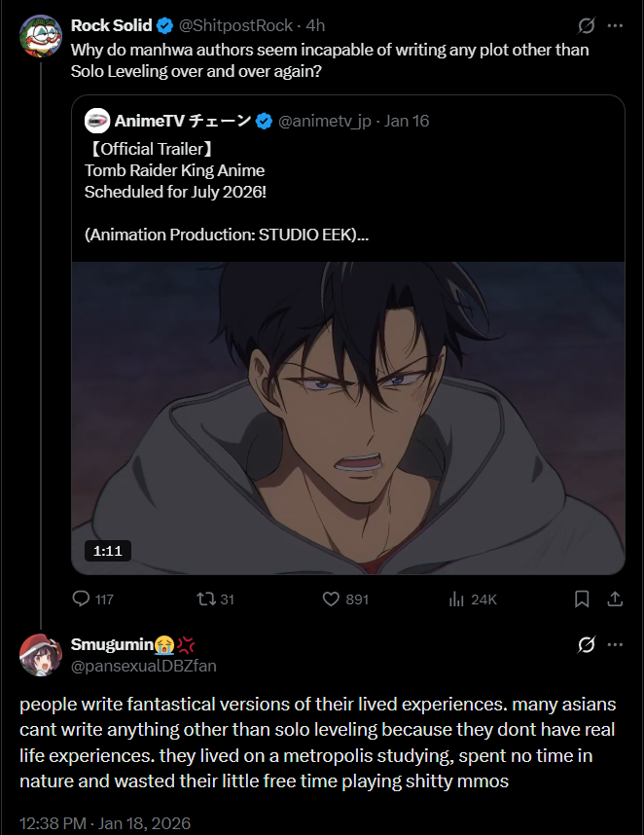This screenshot has width=644, height=835.
Task: Open Rock Solid profile avatar
Action: (x=41, y=37)
